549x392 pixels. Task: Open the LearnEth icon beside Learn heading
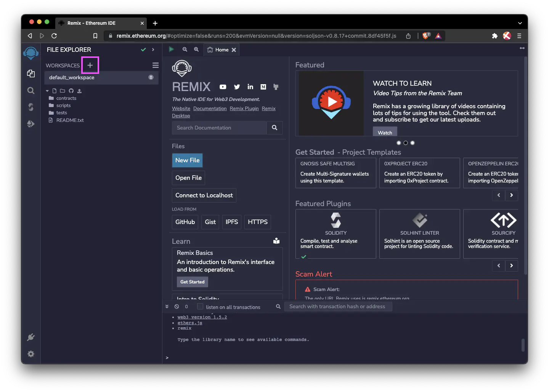click(x=276, y=241)
